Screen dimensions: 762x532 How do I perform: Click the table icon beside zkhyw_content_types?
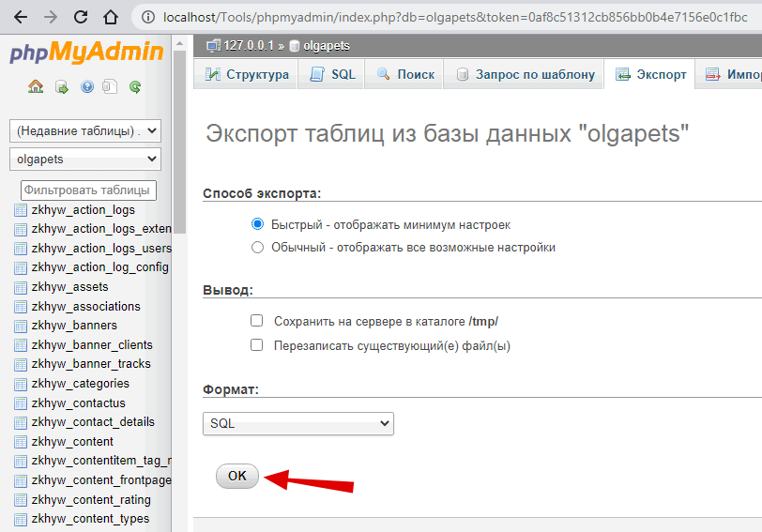pyautogui.click(x=21, y=520)
